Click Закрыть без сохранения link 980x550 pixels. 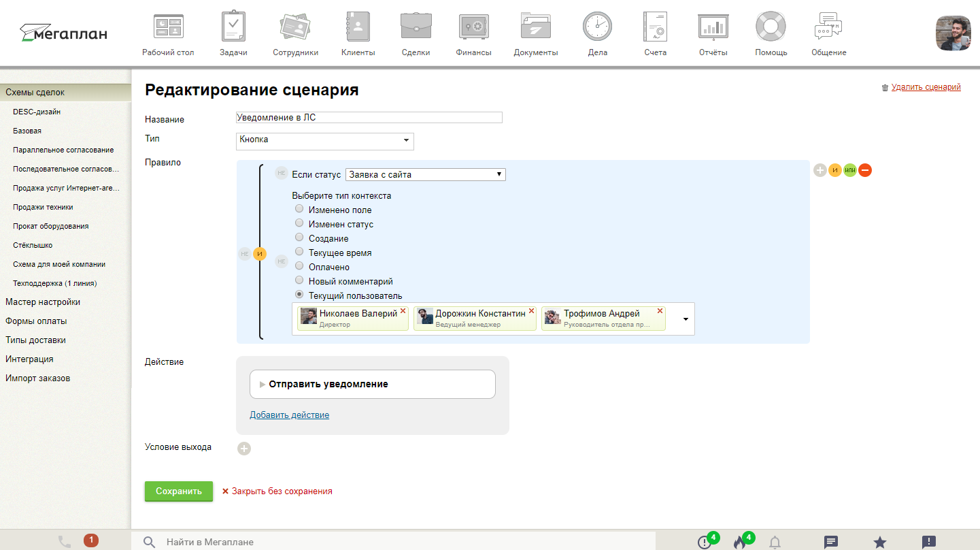(x=277, y=491)
